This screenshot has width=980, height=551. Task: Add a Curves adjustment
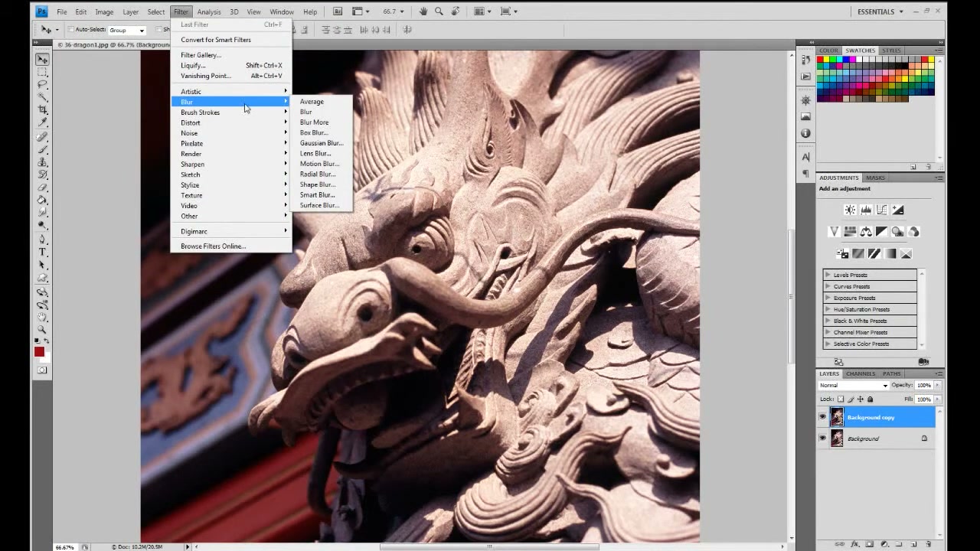click(x=882, y=210)
